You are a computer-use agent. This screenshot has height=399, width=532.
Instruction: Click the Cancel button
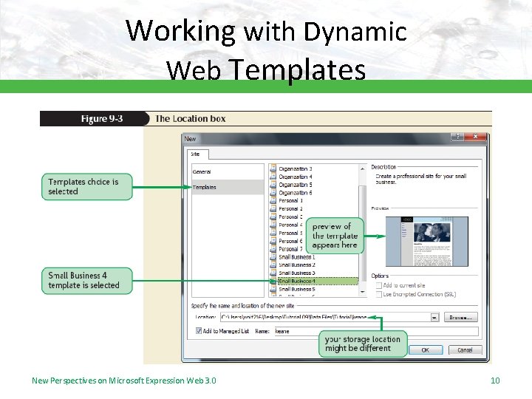coord(465,349)
